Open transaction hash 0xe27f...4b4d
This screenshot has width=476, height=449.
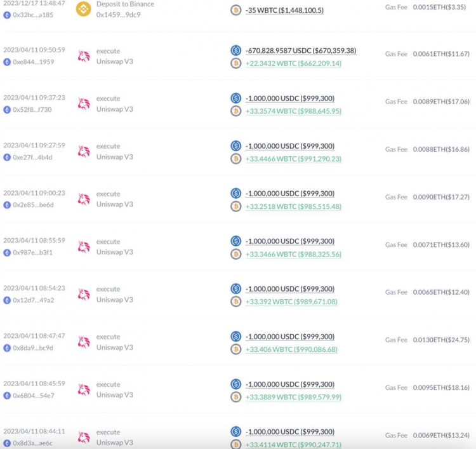(x=32, y=157)
